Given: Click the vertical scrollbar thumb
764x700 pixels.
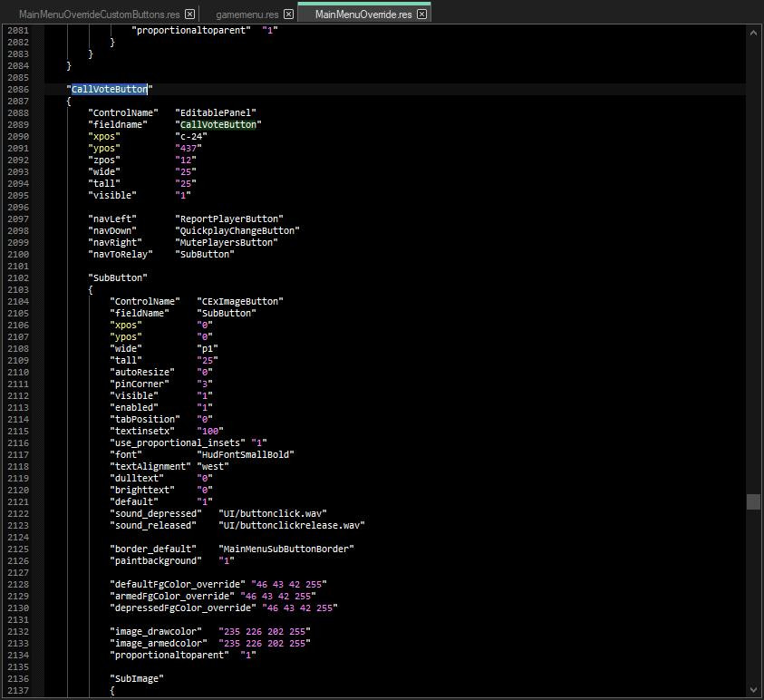Looking at the screenshot, I should [753, 501].
